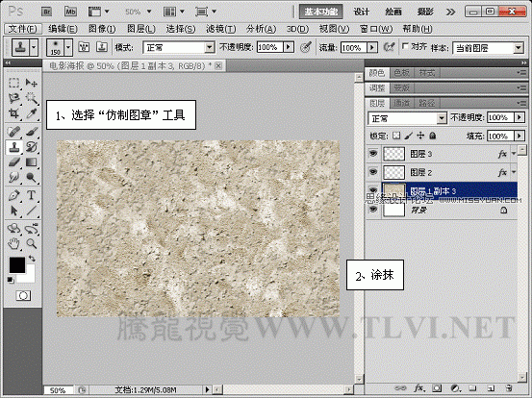This screenshot has width=532, height=398.
Task: Select the Hand tool
Action: click(13, 243)
